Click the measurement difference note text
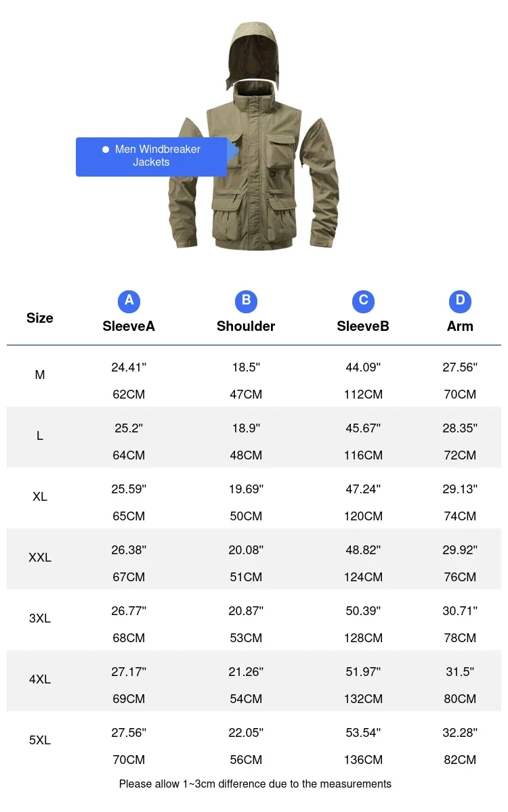The width and height of the screenshot is (508, 812). point(255,784)
